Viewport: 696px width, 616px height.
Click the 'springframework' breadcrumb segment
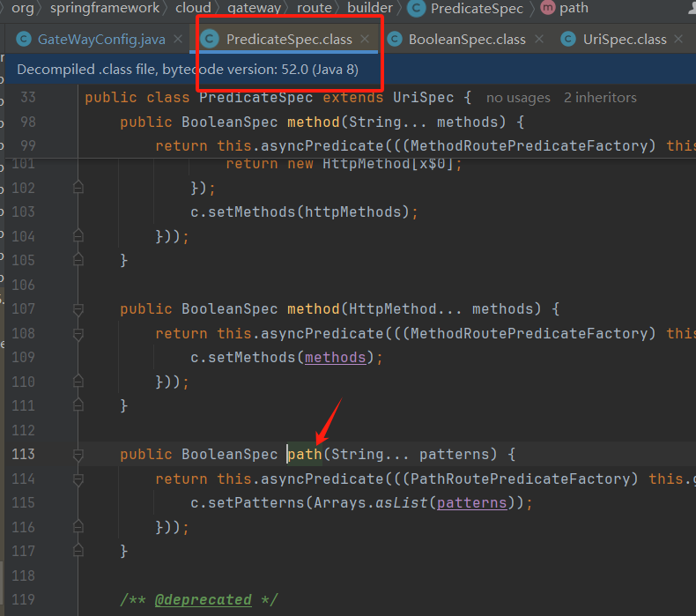point(105,8)
